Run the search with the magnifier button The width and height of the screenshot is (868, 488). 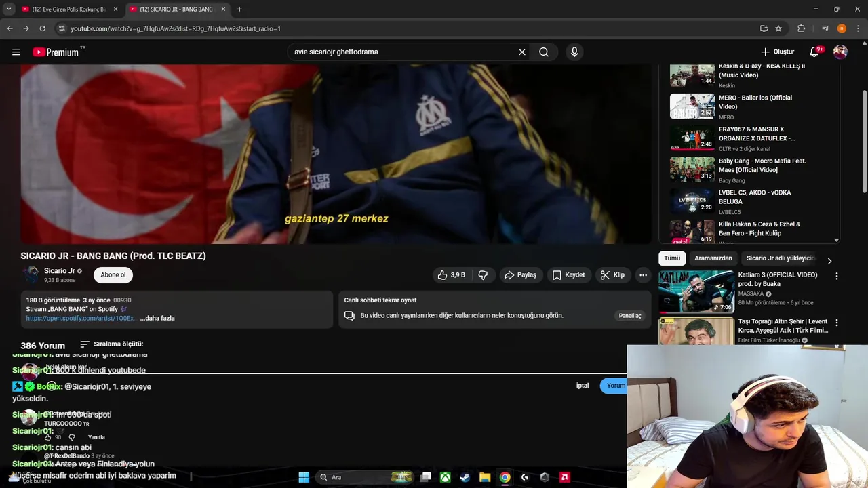point(544,52)
